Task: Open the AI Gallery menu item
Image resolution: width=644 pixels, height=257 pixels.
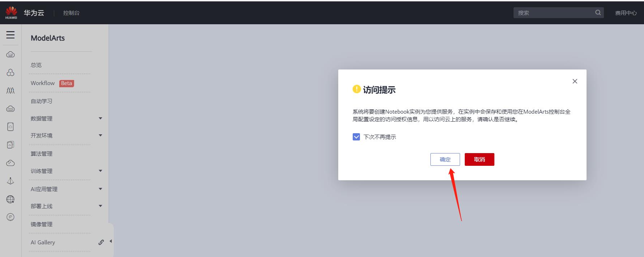Action: 43,242
